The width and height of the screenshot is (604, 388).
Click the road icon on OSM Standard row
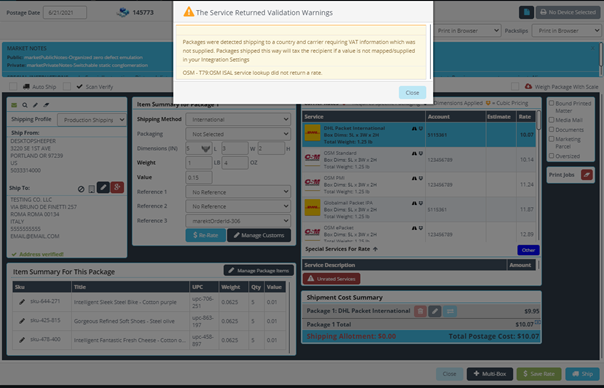point(414,153)
